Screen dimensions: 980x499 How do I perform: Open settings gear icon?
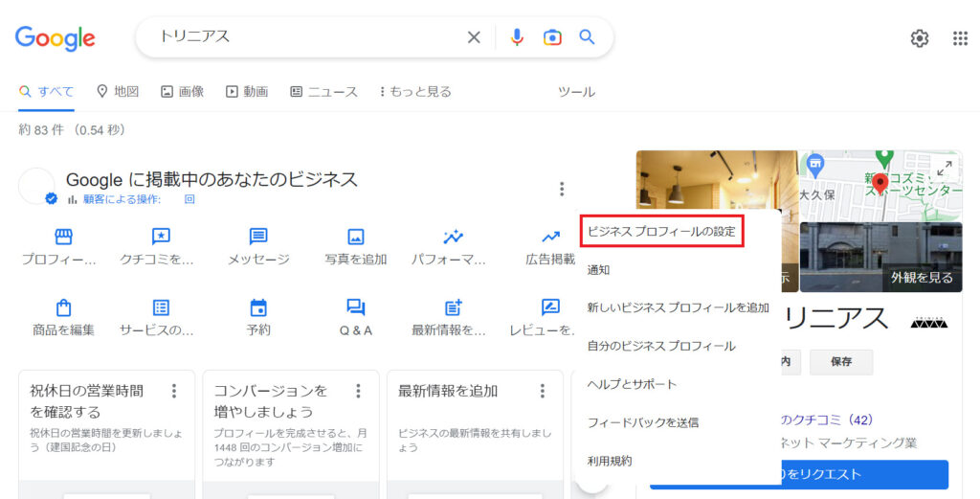[x=920, y=38]
